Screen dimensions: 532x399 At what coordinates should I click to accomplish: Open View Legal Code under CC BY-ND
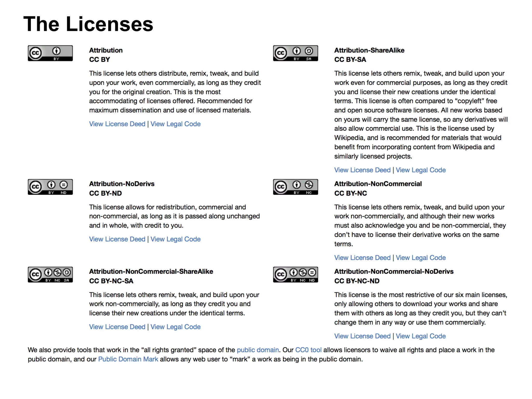176,239
